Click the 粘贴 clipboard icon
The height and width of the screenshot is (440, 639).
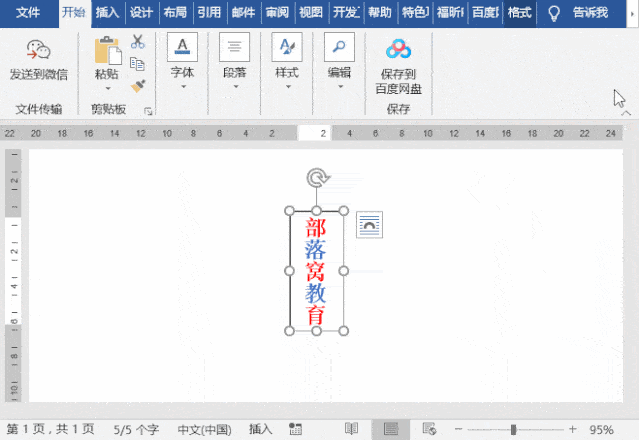point(108,51)
